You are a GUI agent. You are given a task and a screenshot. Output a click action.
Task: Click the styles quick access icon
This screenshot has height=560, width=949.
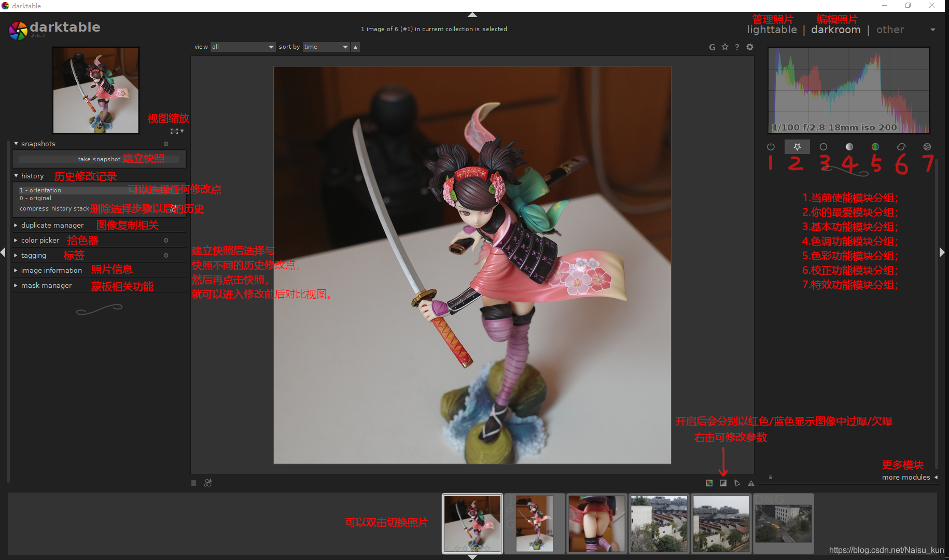pyautogui.click(x=208, y=483)
